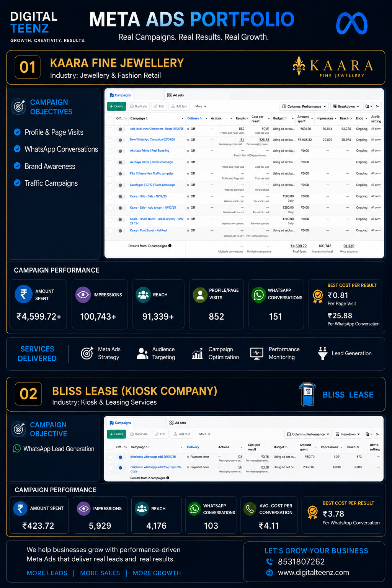
Task: Click the WhatsApp icon beside WhatsApp Lead Generation
Action: pyautogui.click(x=17, y=448)
